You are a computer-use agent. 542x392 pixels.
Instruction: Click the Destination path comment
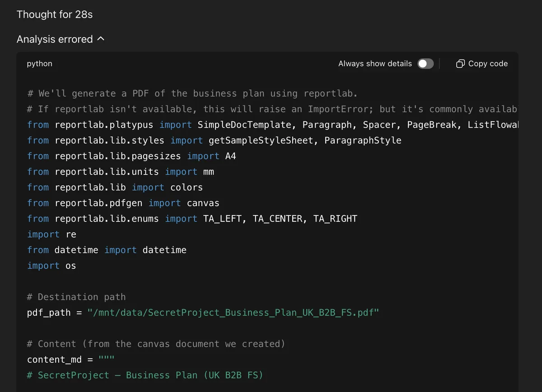pos(76,297)
